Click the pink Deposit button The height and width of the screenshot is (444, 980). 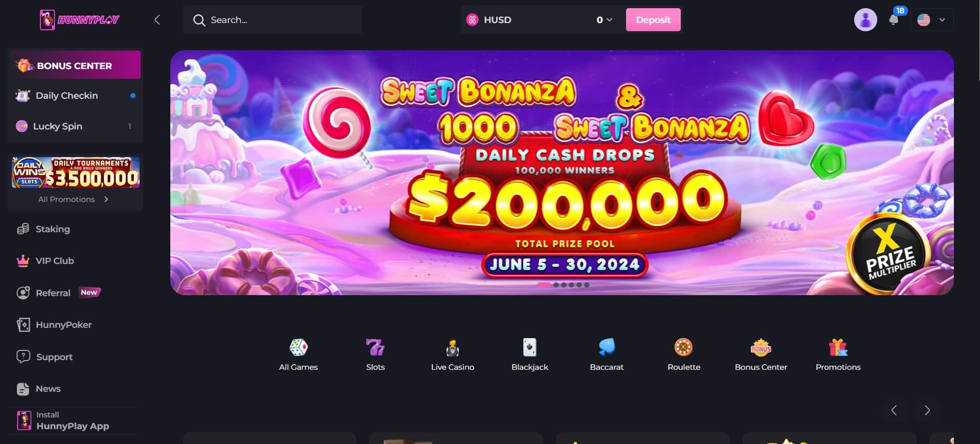coord(653,20)
